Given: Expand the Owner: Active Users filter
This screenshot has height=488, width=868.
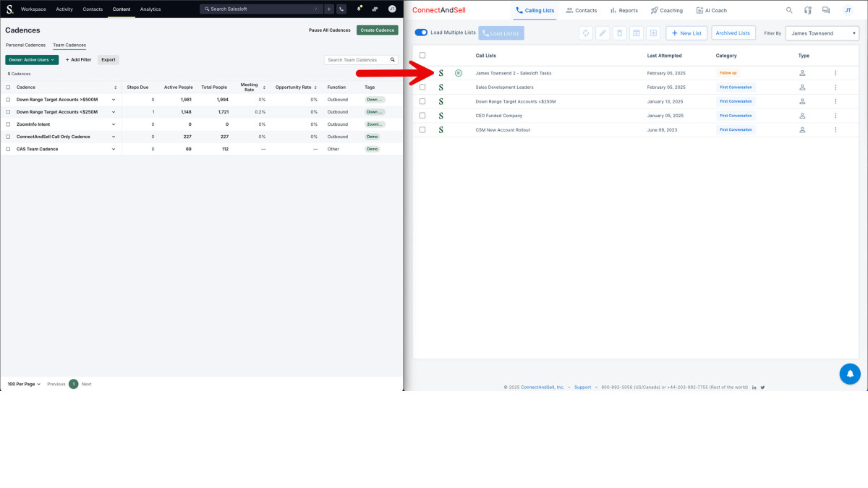Looking at the screenshot, I should coord(32,60).
